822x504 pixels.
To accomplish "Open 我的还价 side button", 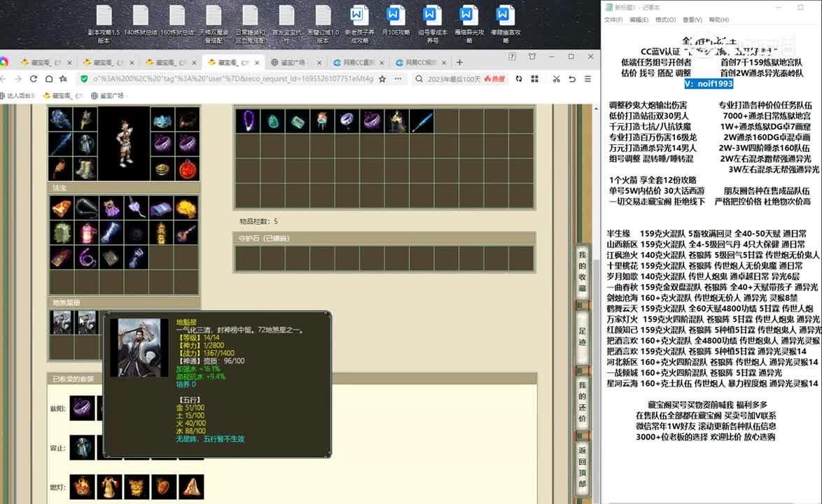I will (582, 402).
